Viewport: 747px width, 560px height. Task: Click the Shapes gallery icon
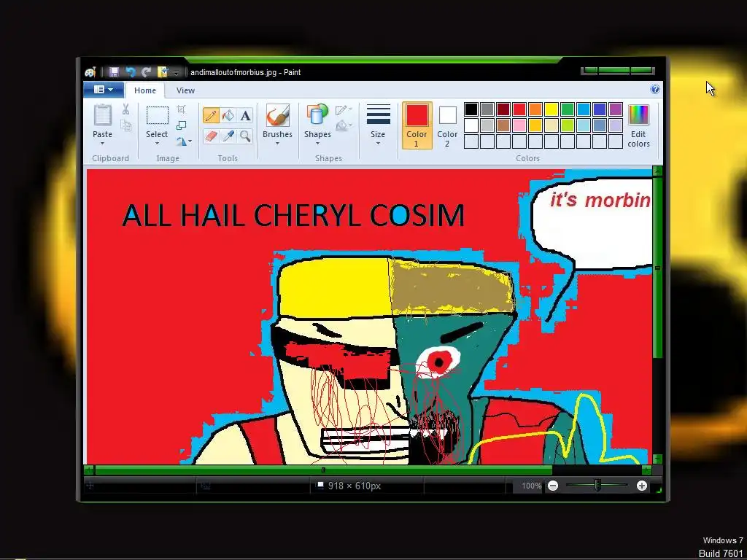[x=317, y=116]
